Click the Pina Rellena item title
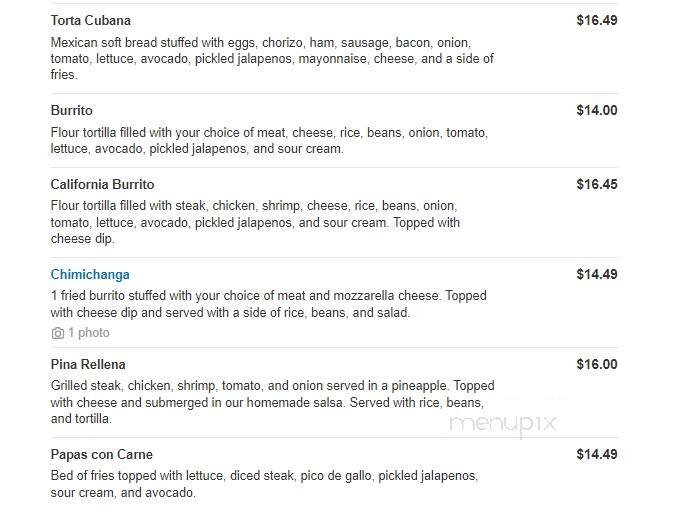Image resolution: width=682 pixels, height=506 pixels. pyautogui.click(x=88, y=365)
